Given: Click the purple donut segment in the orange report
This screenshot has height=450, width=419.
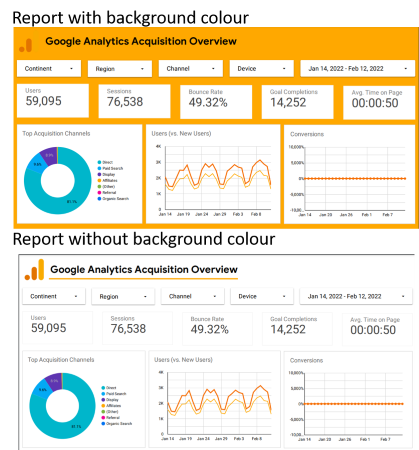Looking at the screenshot, I should [50, 155].
